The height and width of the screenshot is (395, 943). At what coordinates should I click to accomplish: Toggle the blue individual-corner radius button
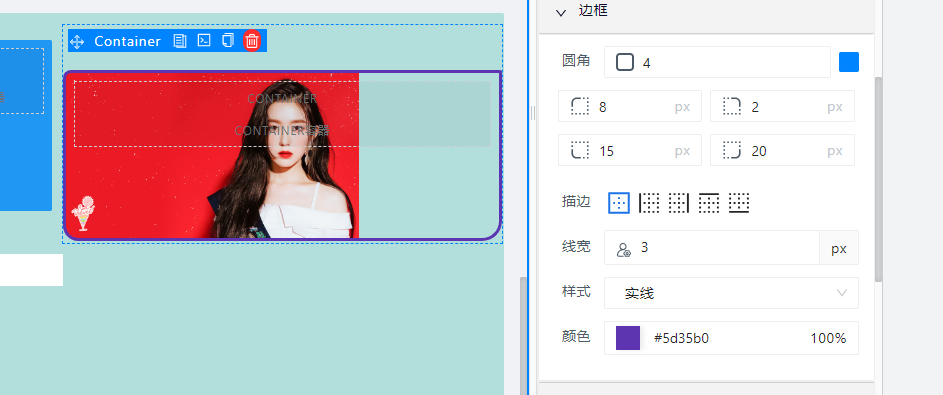click(x=849, y=62)
